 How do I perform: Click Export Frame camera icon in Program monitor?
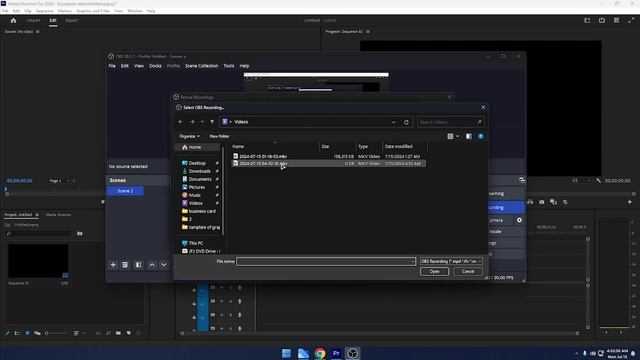[x=542, y=202]
